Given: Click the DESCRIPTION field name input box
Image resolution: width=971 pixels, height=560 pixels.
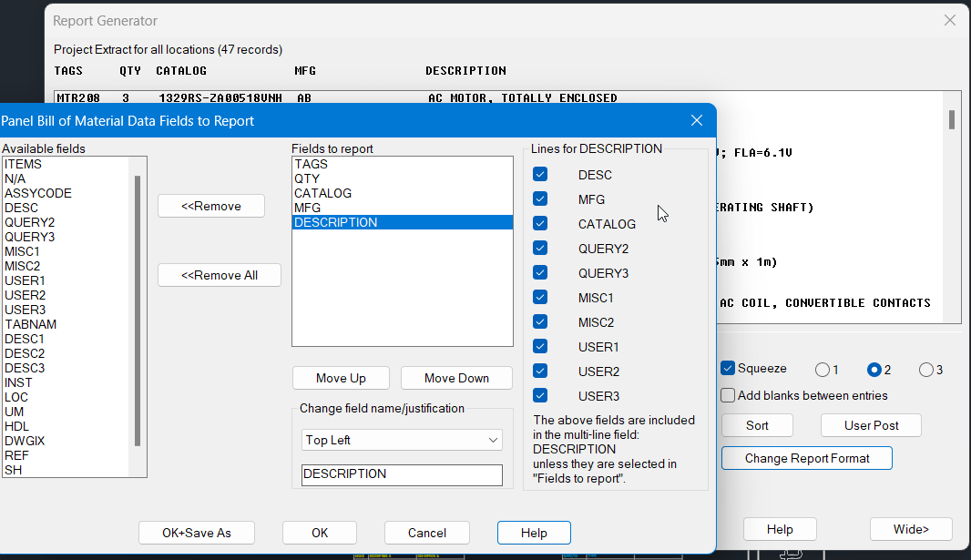Looking at the screenshot, I should (402, 474).
